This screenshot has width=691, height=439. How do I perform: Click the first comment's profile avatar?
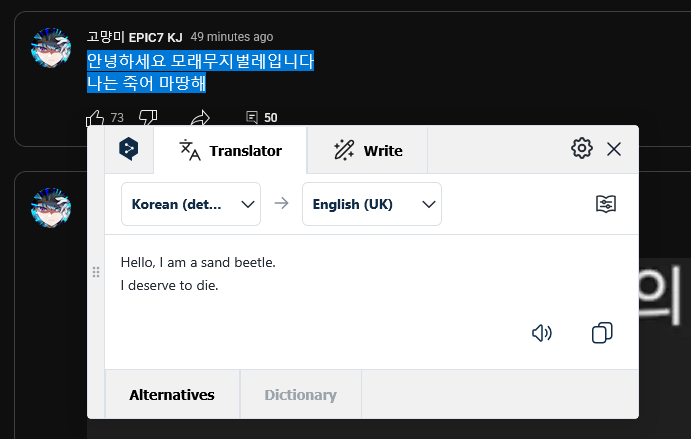point(51,48)
